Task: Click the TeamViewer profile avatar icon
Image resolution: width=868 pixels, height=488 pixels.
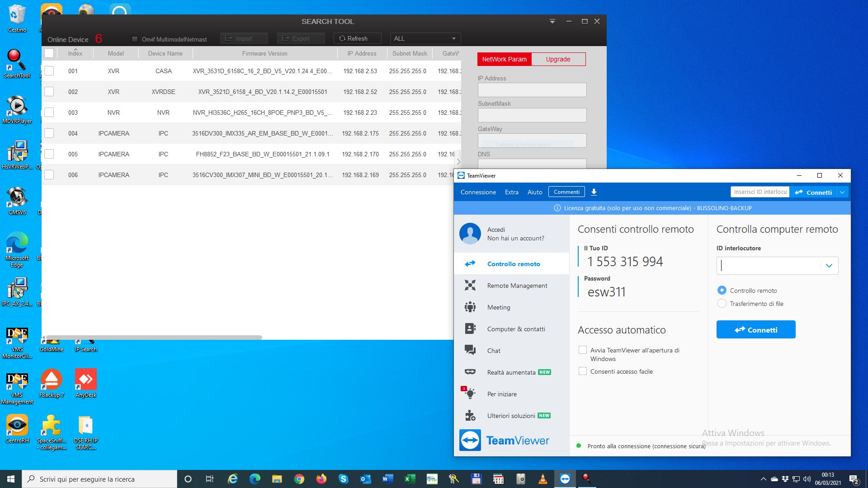Action: [470, 234]
